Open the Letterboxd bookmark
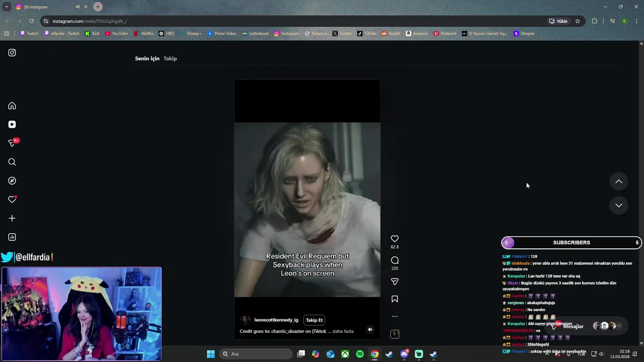The width and height of the screenshot is (644, 362). pyautogui.click(x=255, y=34)
